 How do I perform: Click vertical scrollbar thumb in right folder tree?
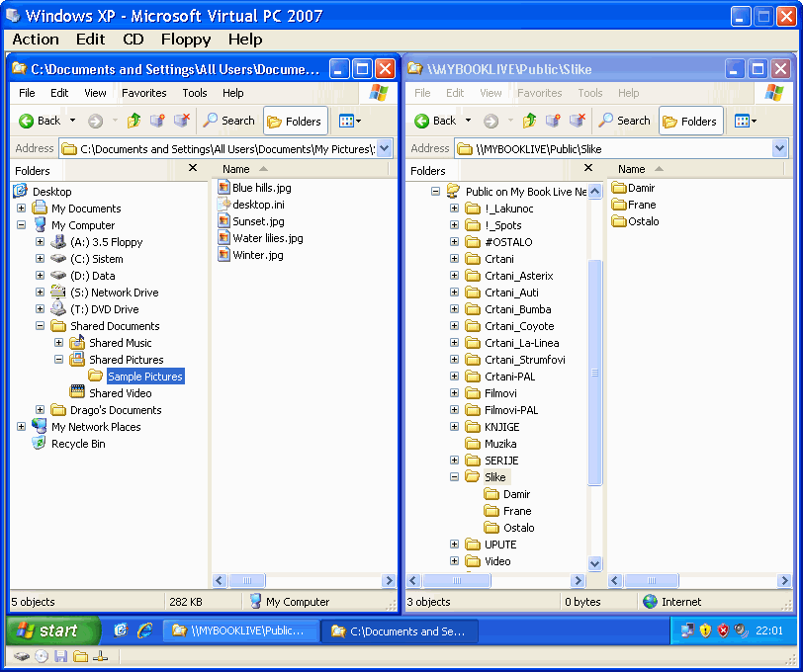[x=594, y=373]
